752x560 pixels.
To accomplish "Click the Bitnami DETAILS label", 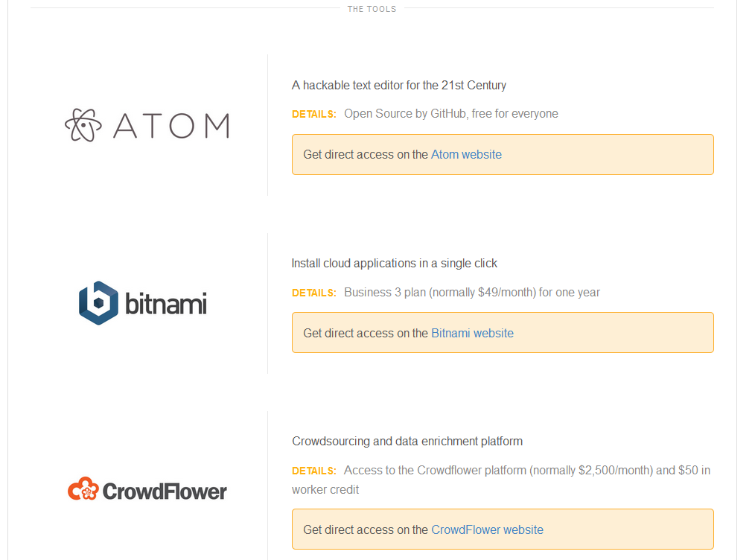I will tap(314, 293).
